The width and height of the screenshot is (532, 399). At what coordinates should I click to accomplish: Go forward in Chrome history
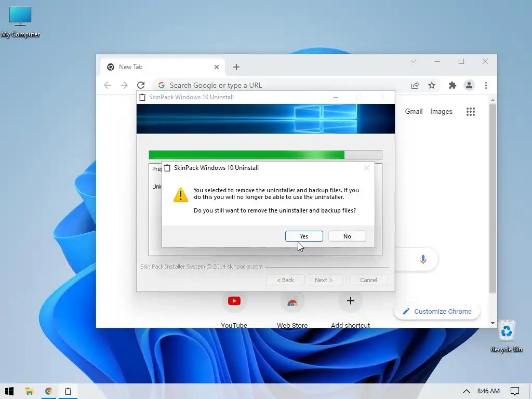[124, 85]
